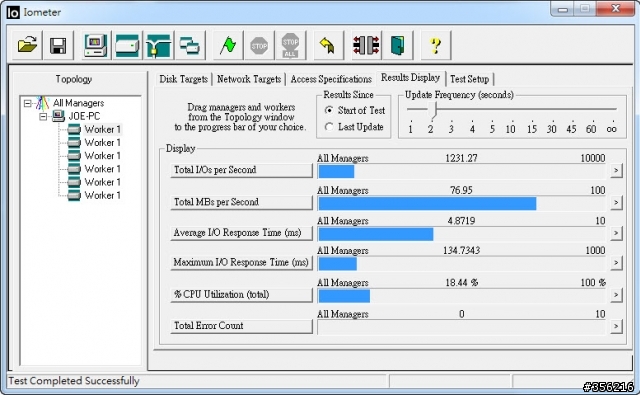Add a new network worker
Screen dimensions: 640x395
pyautogui.click(x=158, y=45)
